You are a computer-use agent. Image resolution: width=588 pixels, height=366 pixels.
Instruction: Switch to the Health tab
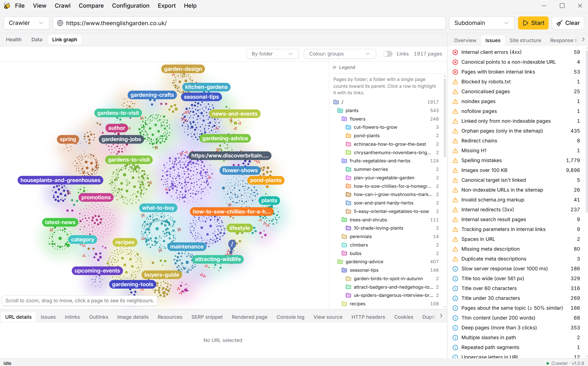click(14, 40)
